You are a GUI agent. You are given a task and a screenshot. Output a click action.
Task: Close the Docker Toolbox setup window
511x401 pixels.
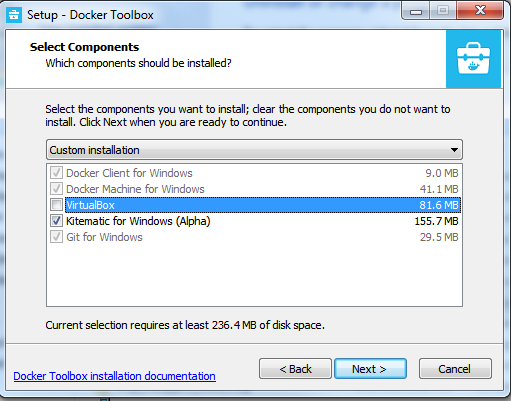[480, 11]
